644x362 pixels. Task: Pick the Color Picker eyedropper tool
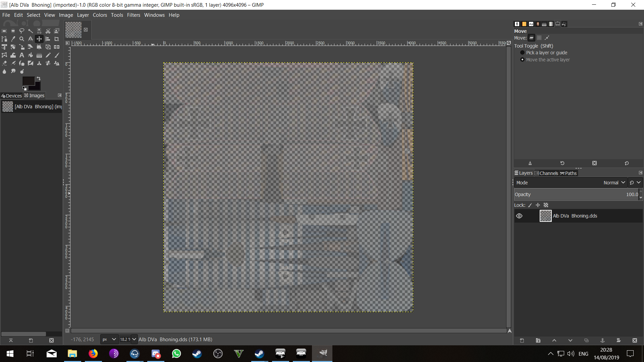13,39
